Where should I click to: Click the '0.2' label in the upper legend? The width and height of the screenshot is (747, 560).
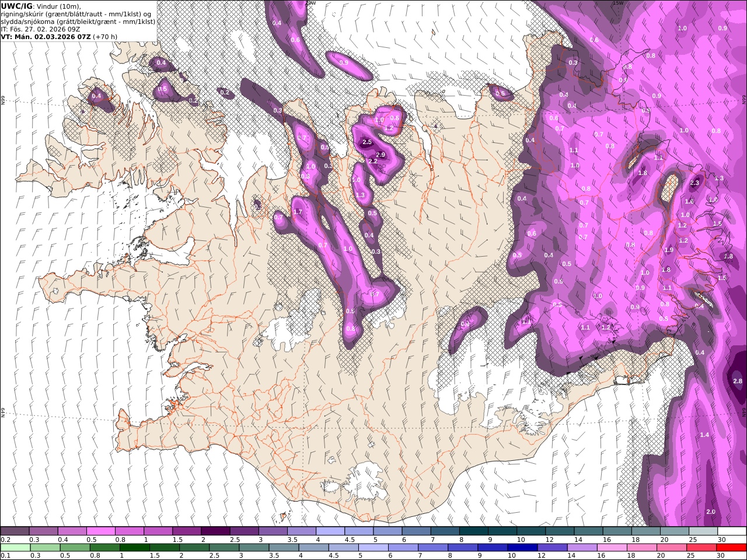tap(5, 540)
